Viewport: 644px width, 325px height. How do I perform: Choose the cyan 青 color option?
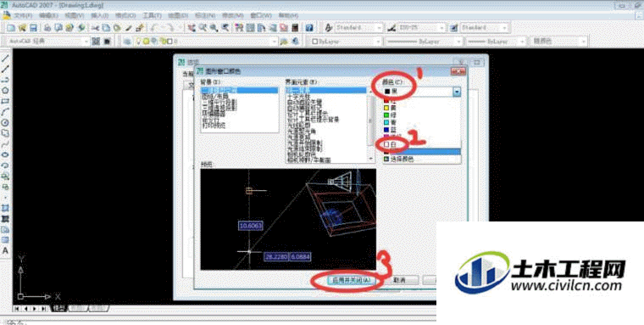tap(421, 122)
